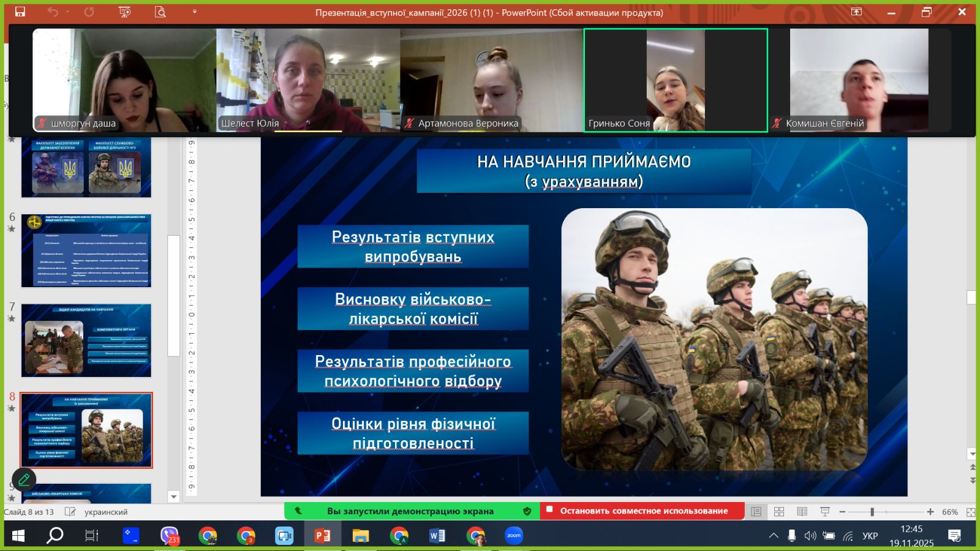Open the print preview quick access icon
The image size is (980, 551).
pos(160,12)
